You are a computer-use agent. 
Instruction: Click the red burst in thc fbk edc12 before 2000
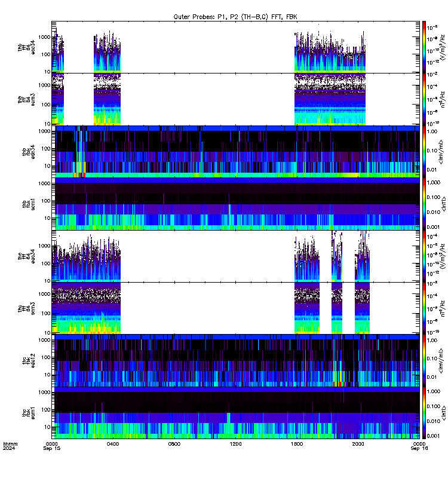click(339, 384)
